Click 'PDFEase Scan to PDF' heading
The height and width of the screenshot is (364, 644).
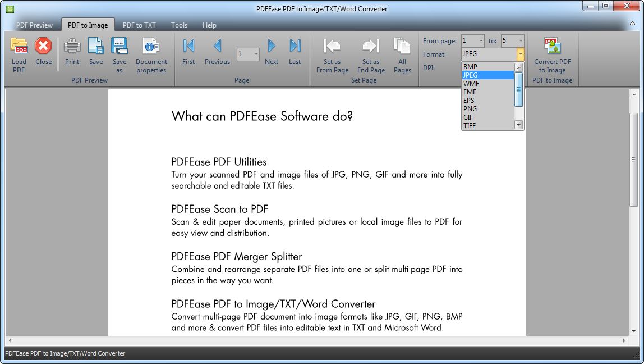point(220,209)
